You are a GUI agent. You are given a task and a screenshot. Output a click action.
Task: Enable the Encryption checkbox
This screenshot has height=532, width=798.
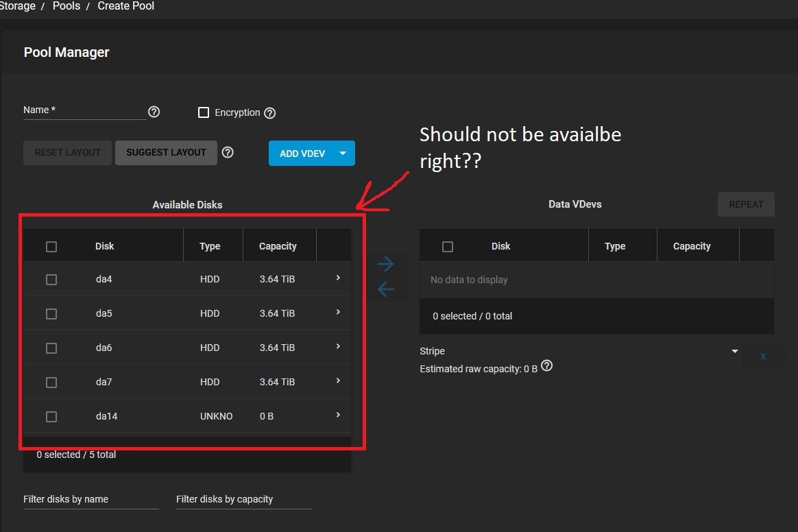[x=204, y=112]
